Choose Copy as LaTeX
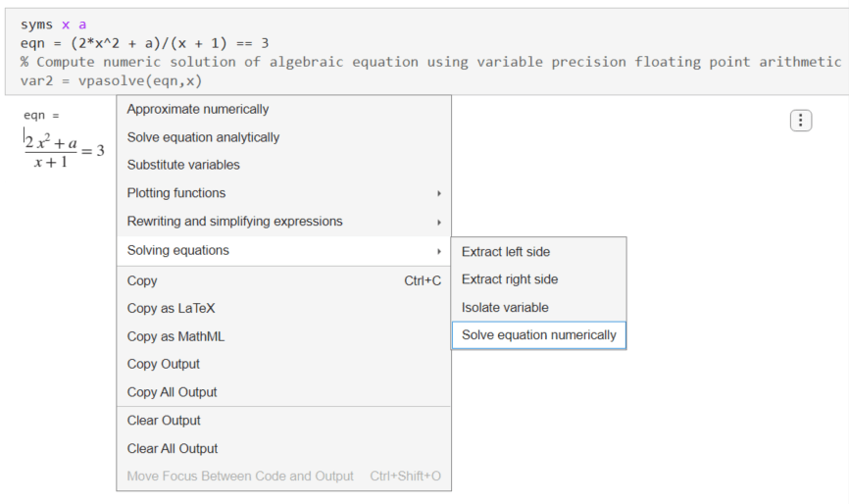This screenshot has height=504, width=849. (171, 309)
